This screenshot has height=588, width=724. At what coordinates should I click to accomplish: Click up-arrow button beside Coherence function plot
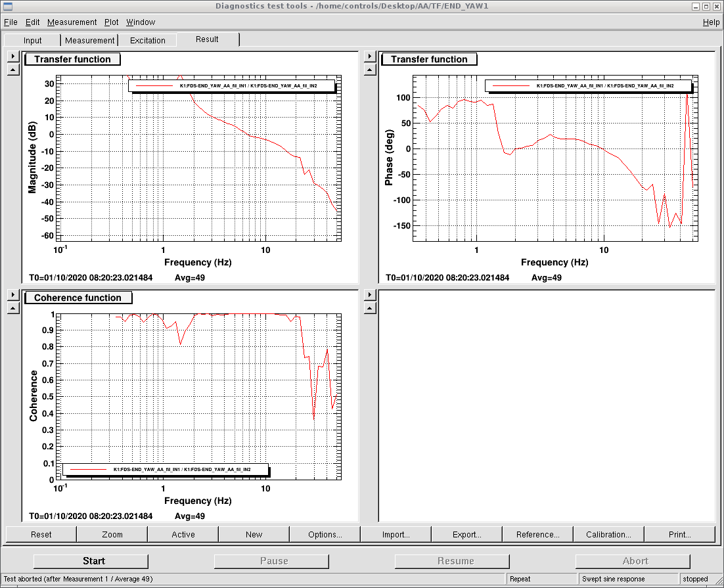tap(13, 308)
